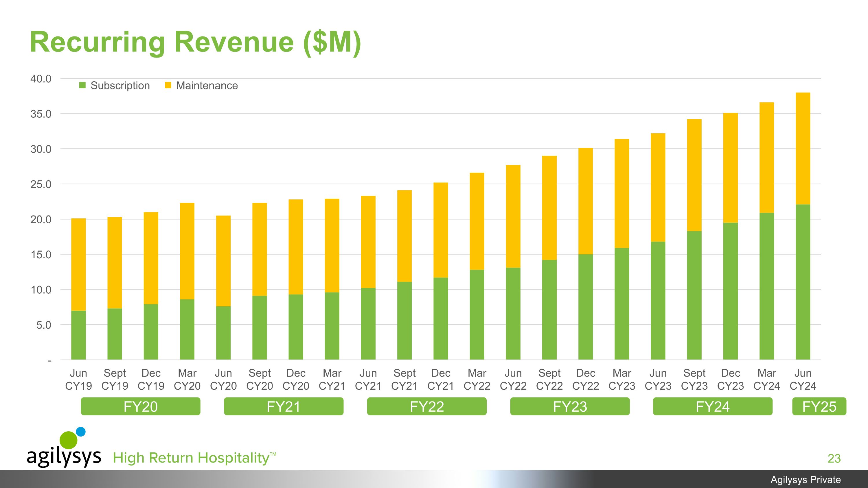Click the 25.0 y-axis value

pyautogui.click(x=41, y=184)
